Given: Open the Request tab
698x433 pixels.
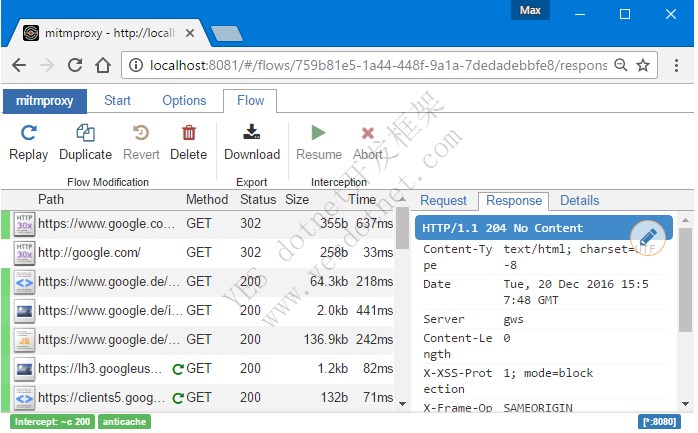Looking at the screenshot, I should (x=443, y=201).
